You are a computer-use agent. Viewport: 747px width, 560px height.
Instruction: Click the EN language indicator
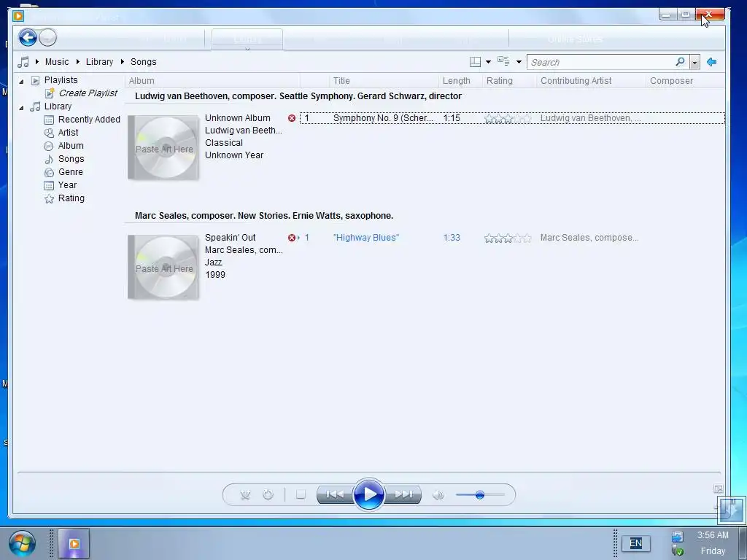pyautogui.click(x=635, y=543)
